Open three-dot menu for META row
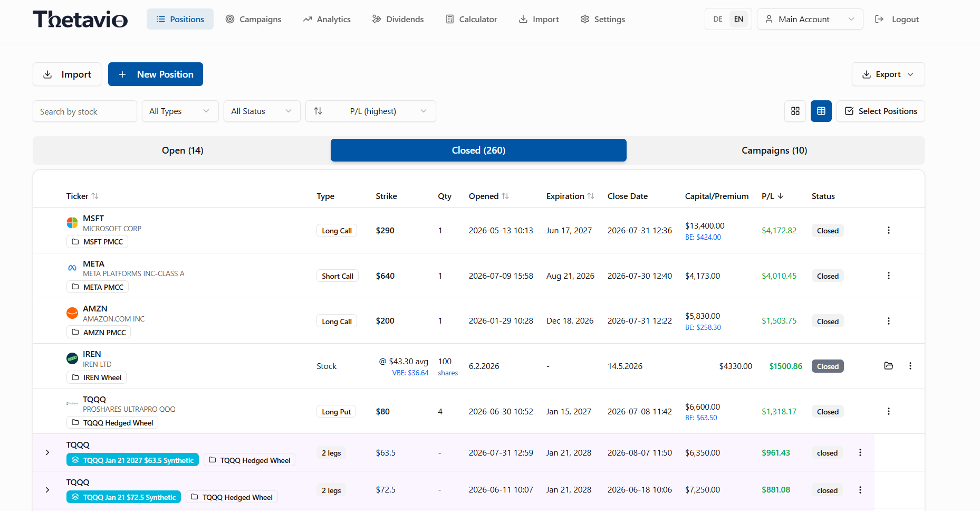 [x=889, y=276]
